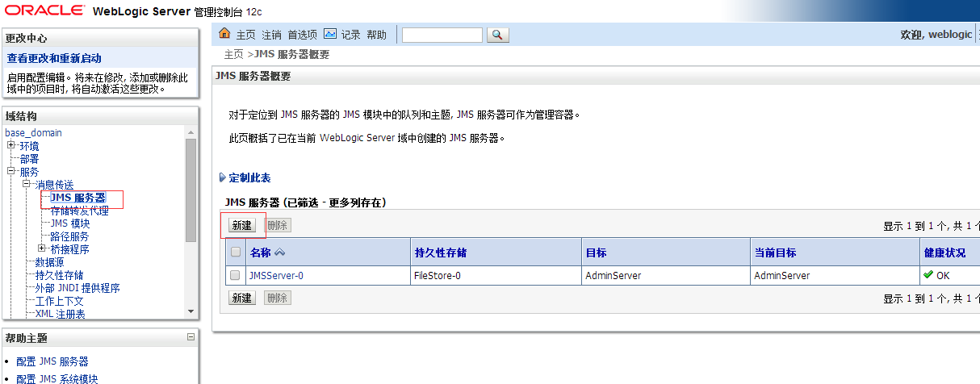Expand the 桥接程序 tree node
Screen dimensions: 980x384
coord(42,248)
